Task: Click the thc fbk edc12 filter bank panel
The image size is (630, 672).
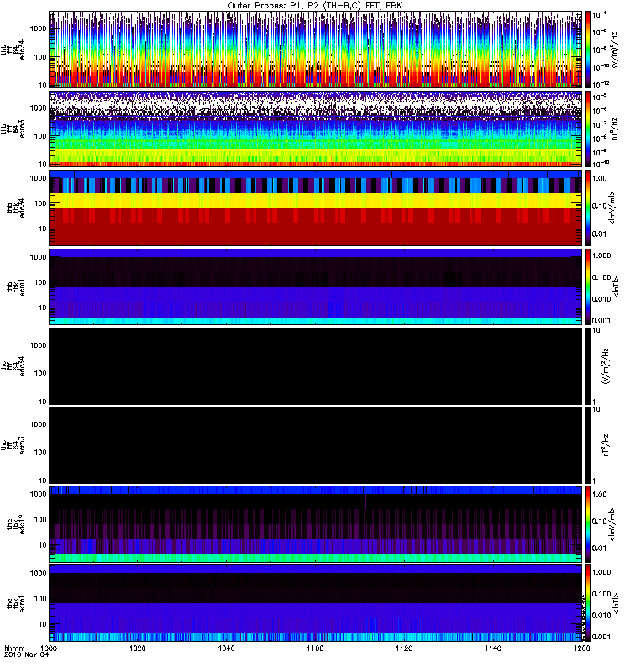Action: click(316, 523)
